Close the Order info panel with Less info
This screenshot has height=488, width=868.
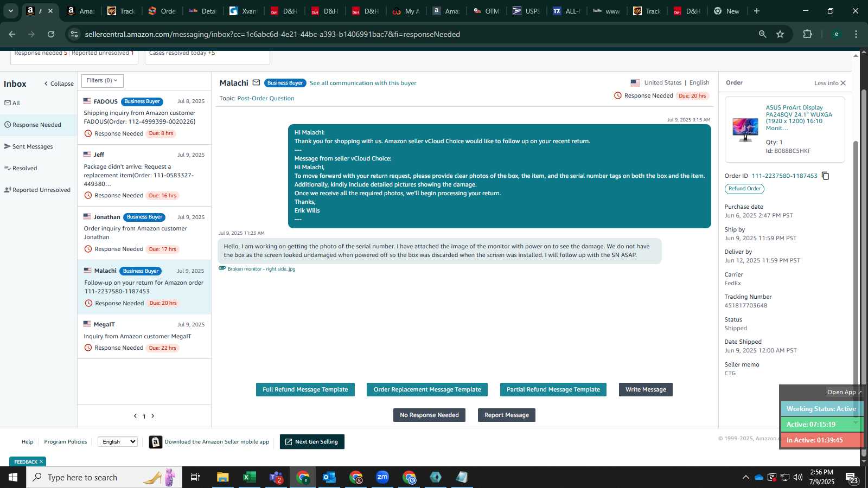click(830, 83)
